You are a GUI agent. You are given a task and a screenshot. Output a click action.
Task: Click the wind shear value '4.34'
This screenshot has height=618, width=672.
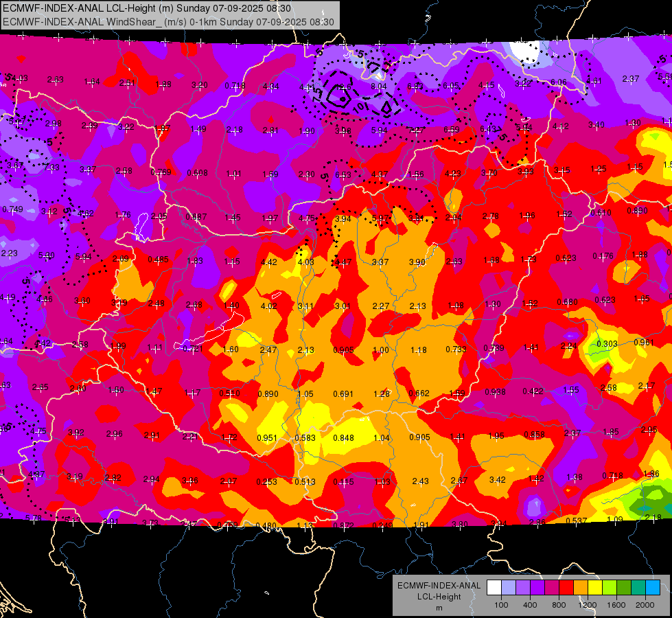271,87
